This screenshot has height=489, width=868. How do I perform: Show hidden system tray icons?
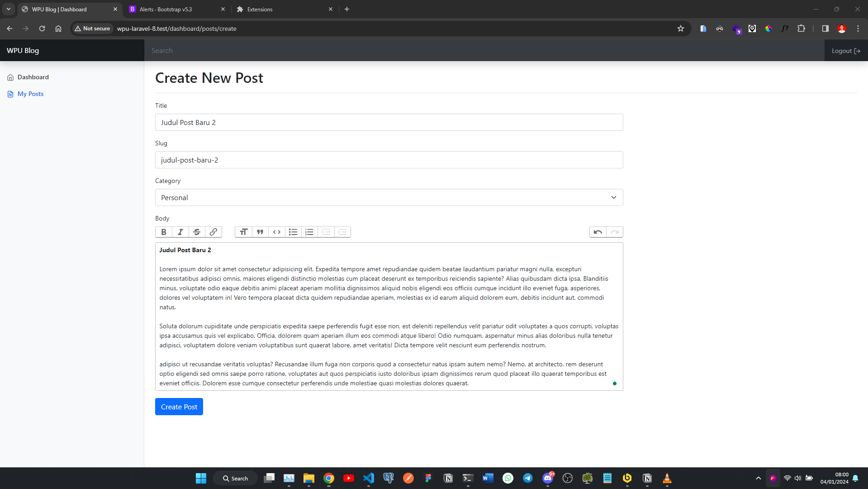(758, 478)
